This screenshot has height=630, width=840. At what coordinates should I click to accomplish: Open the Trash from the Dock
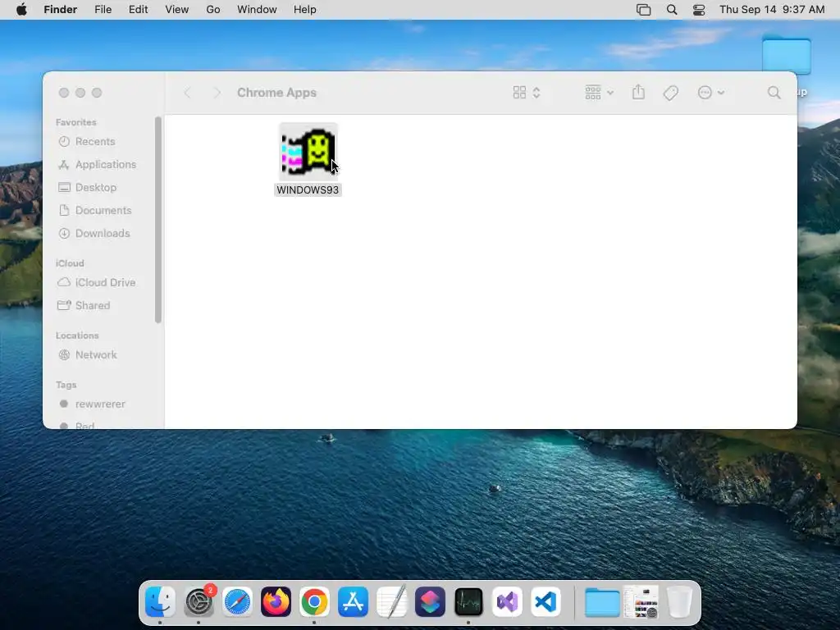(x=679, y=601)
